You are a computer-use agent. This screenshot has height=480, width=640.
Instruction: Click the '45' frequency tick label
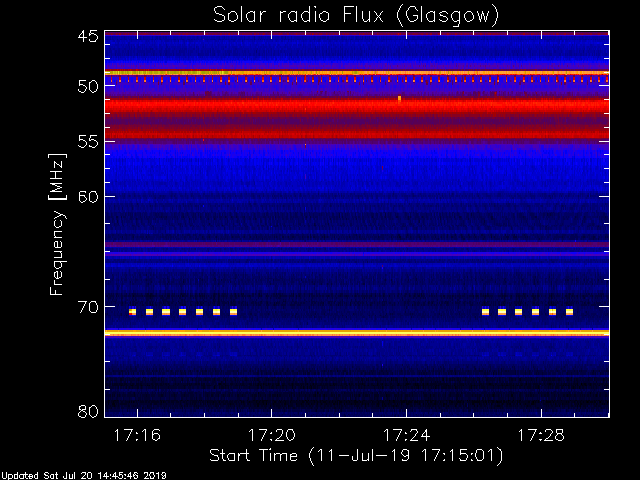[x=88, y=36]
